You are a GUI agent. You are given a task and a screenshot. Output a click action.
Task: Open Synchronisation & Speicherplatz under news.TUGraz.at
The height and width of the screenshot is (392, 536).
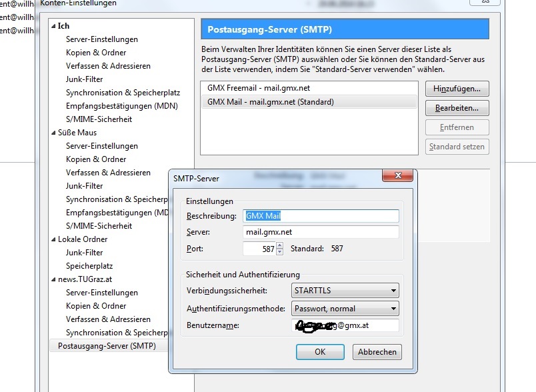117,333
